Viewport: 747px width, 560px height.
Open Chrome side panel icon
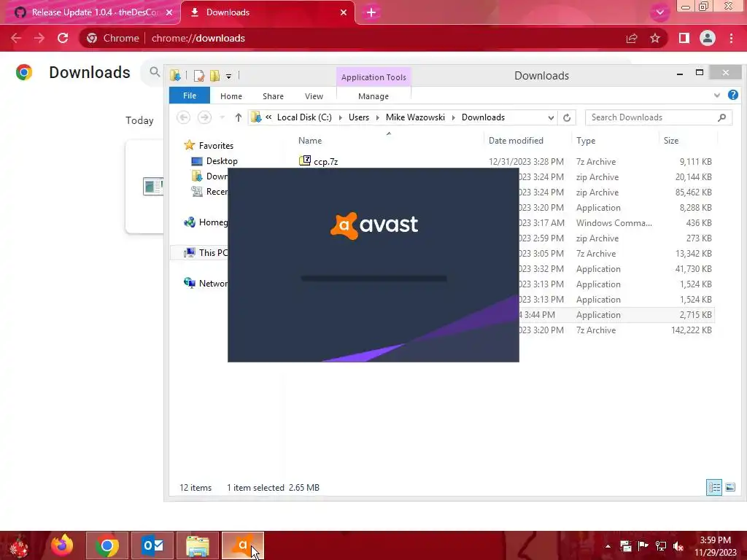coord(684,38)
